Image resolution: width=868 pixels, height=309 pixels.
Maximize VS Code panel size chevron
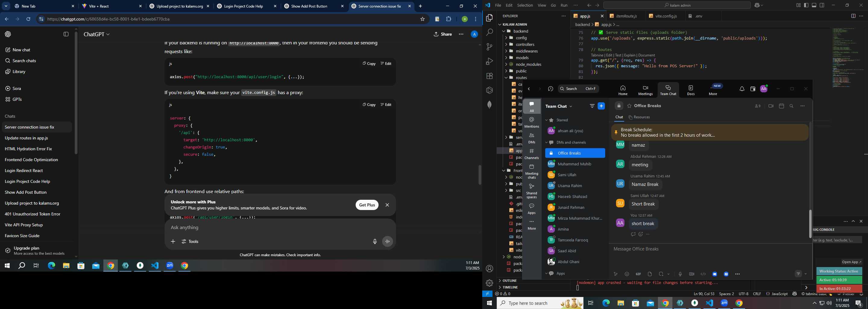[x=853, y=221]
